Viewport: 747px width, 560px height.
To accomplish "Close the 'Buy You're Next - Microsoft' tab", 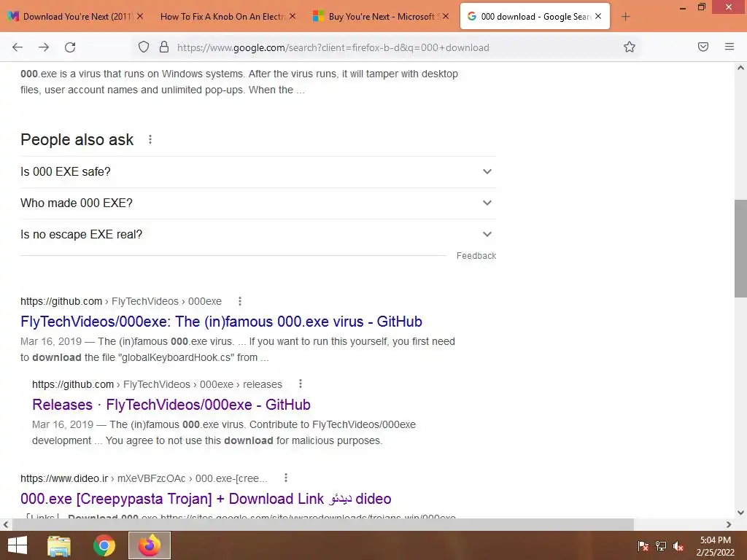I will [x=446, y=16].
